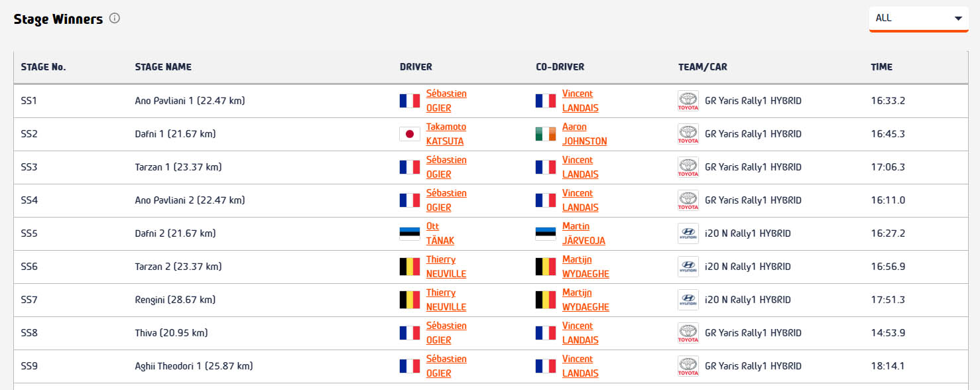Open Thierry Neuville's link in the SS7 row

(x=446, y=300)
